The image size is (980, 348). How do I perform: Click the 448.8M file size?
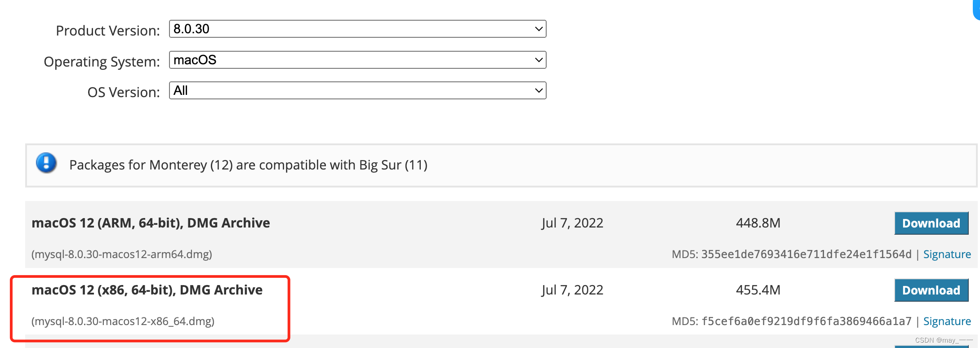coord(758,223)
